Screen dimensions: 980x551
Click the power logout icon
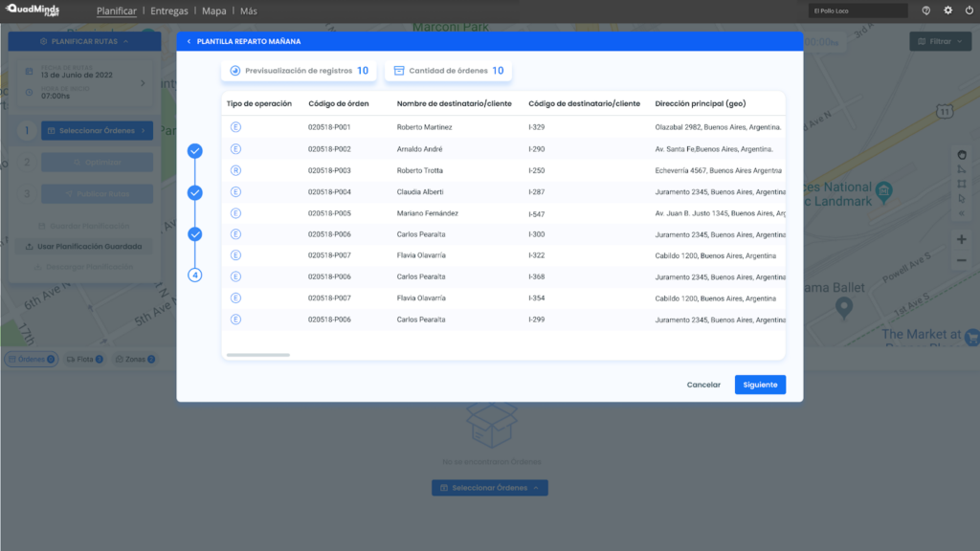(969, 11)
